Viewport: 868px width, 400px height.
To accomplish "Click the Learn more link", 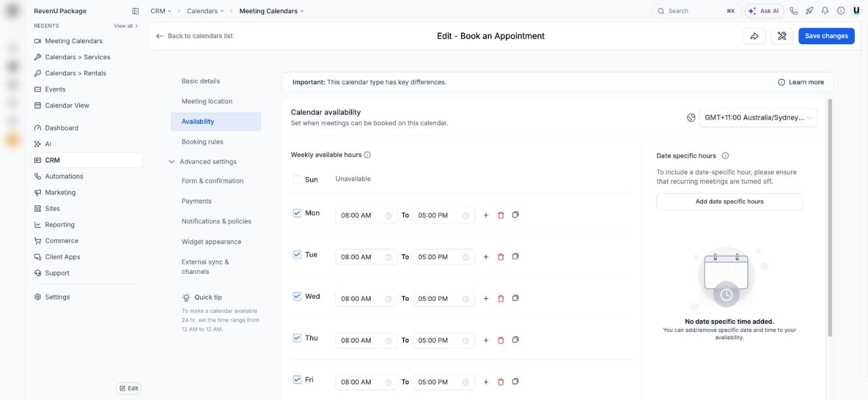I will [x=801, y=82].
